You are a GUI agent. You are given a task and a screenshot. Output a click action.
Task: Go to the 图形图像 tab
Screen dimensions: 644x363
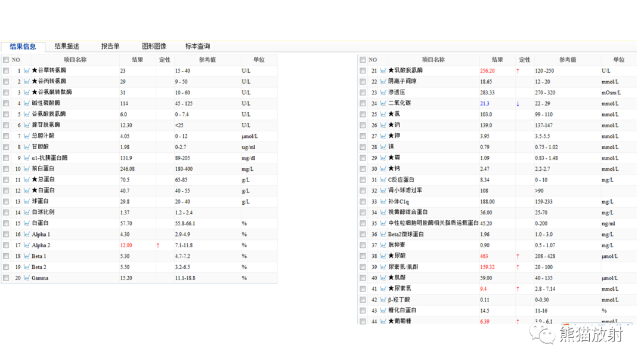(154, 46)
